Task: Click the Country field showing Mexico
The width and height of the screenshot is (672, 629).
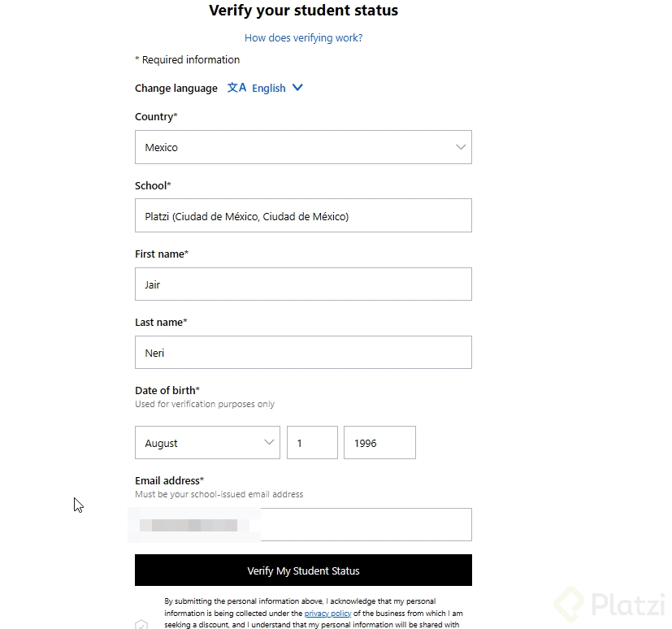Action: point(293,147)
